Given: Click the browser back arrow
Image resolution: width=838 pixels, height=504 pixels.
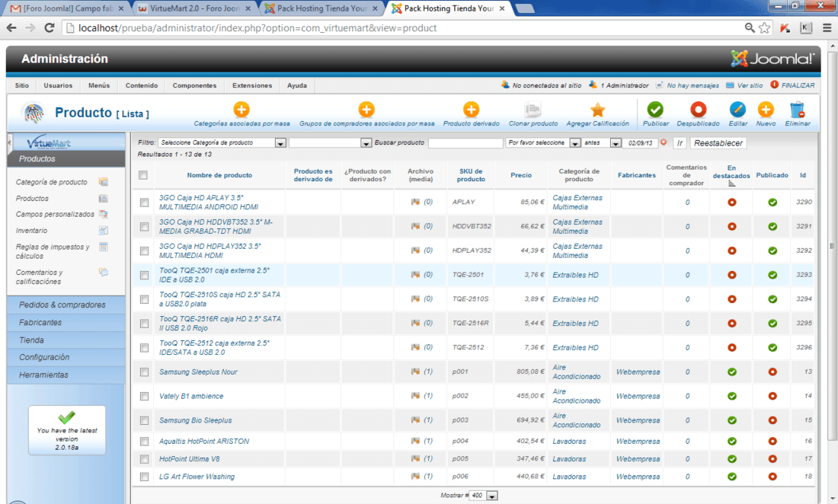Looking at the screenshot, I should pyautogui.click(x=11, y=27).
